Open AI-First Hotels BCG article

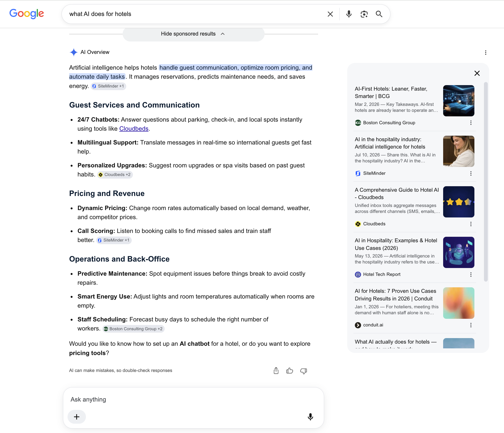tap(391, 93)
